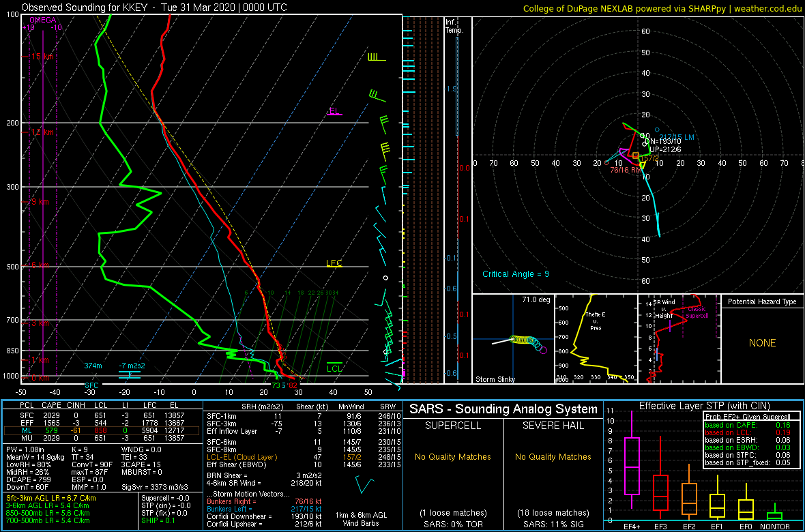Select the 'Effective Layer STP (with CIN)' title
This screenshot has width=805, height=532.
704,406
